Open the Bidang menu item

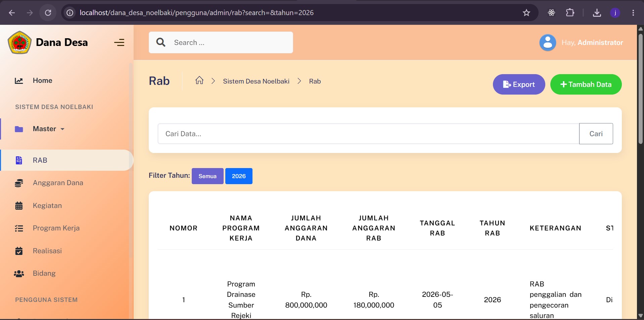click(x=44, y=273)
